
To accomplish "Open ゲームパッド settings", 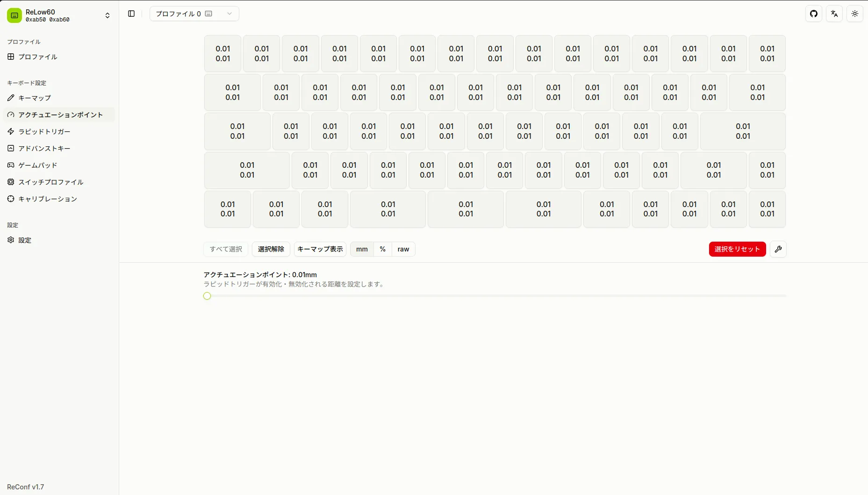I will (59, 165).
